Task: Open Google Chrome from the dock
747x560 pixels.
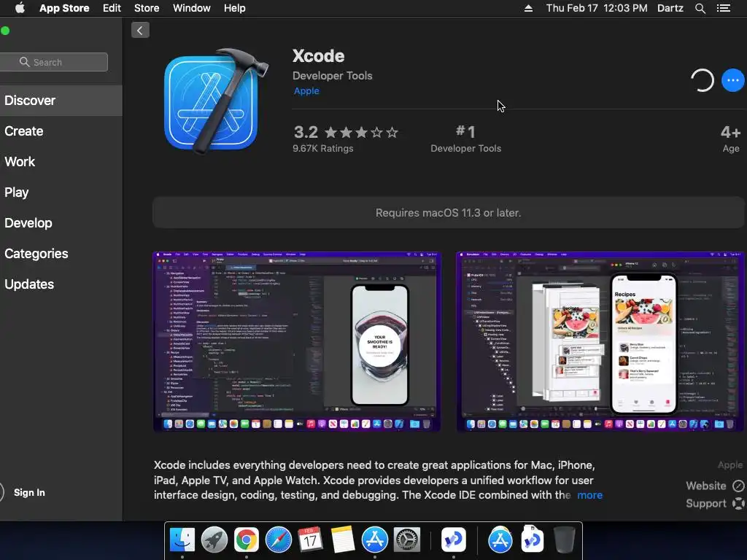Action: [x=247, y=540]
